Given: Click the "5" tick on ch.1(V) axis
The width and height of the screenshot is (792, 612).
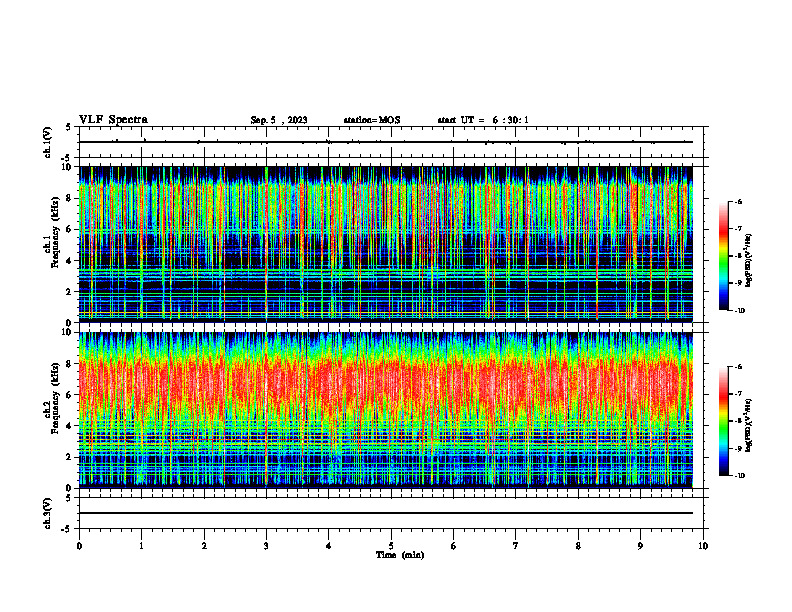Looking at the screenshot, I should [69, 127].
